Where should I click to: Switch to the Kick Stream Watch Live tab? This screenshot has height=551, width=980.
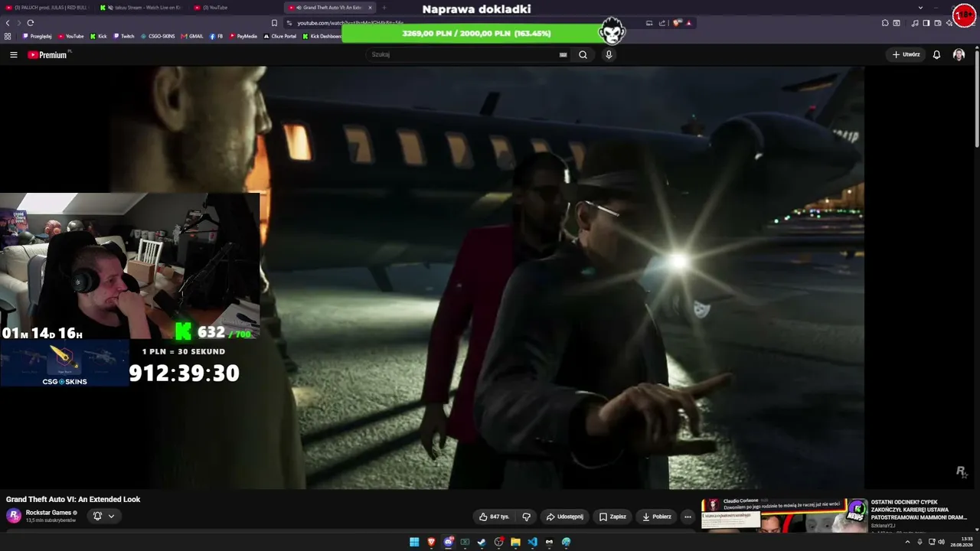click(x=142, y=8)
